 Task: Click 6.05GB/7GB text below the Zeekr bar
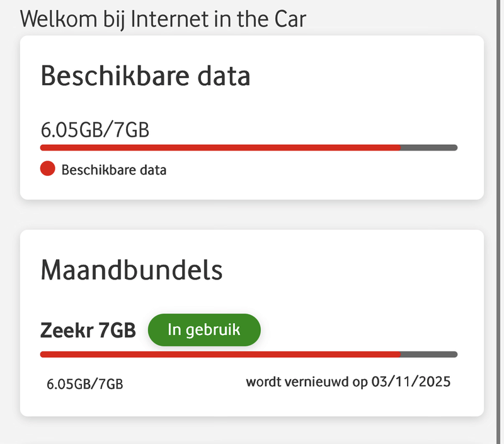pyautogui.click(x=85, y=384)
